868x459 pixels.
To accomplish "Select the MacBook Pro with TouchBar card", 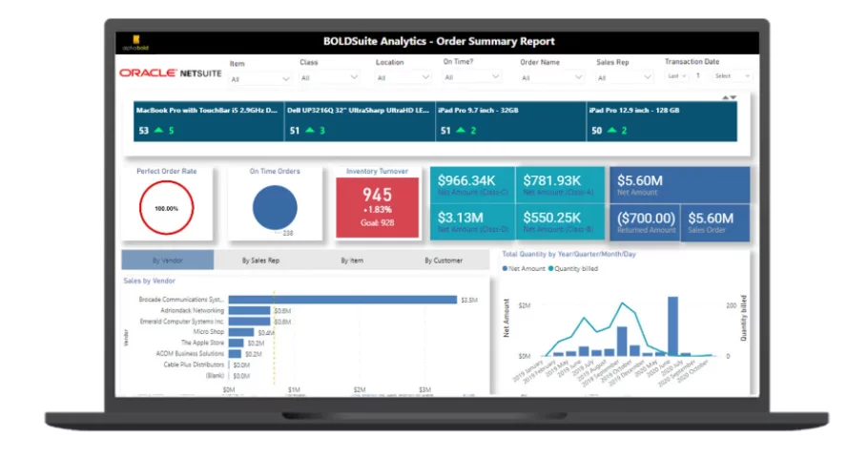I will coord(209,121).
